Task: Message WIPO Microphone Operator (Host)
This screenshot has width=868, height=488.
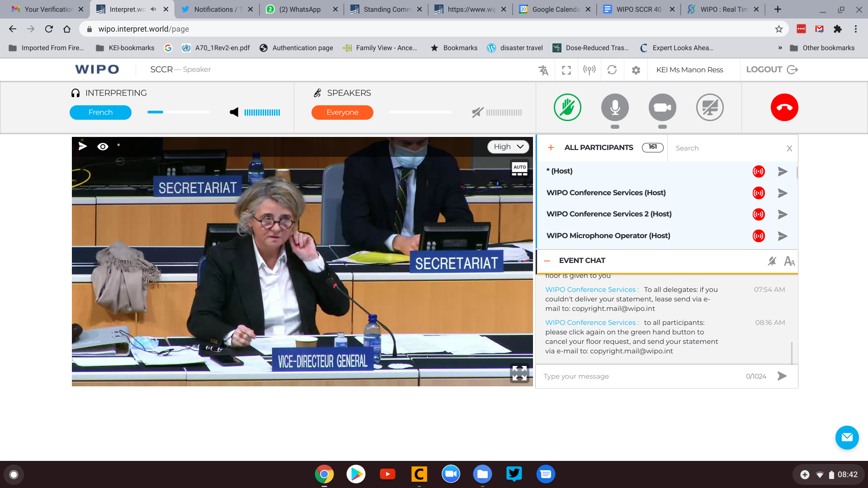Action: pyautogui.click(x=783, y=236)
